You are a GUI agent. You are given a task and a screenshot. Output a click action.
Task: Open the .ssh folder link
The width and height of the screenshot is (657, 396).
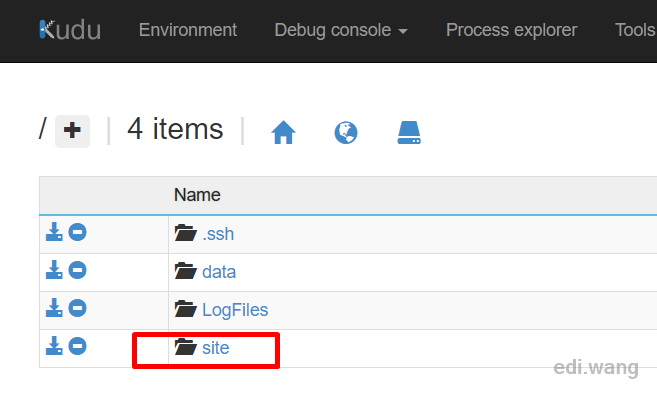(218, 234)
